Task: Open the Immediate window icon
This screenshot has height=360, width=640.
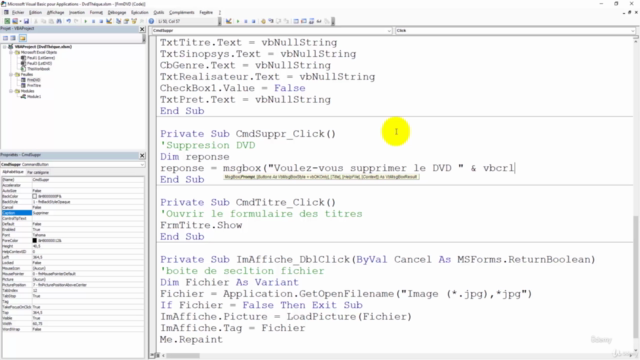Action: point(304,21)
